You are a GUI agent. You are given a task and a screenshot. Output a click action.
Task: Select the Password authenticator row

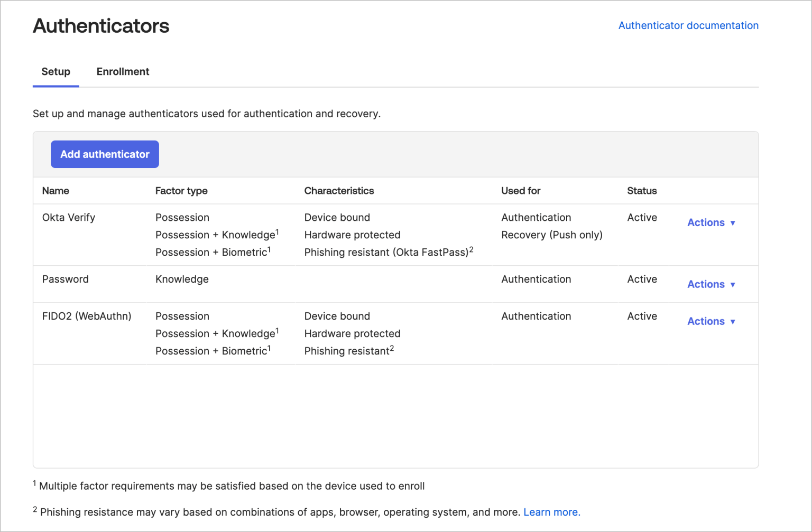(66, 279)
